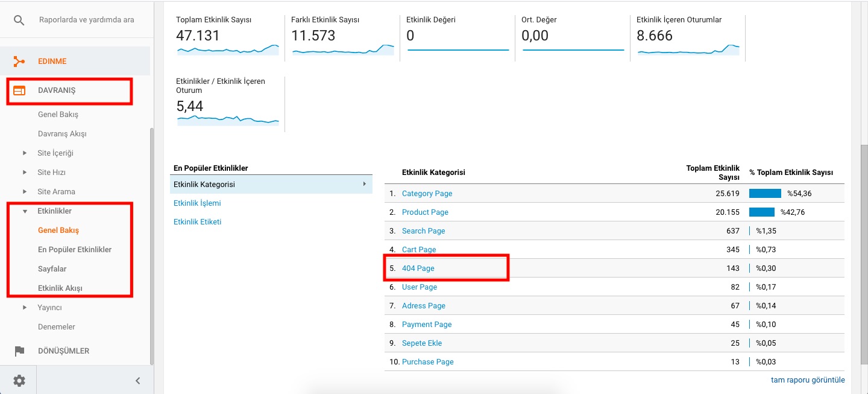Open the Edinme acquisition icon
This screenshot has height=394, width=868.
pyautogui.click(x=19, y=61)
